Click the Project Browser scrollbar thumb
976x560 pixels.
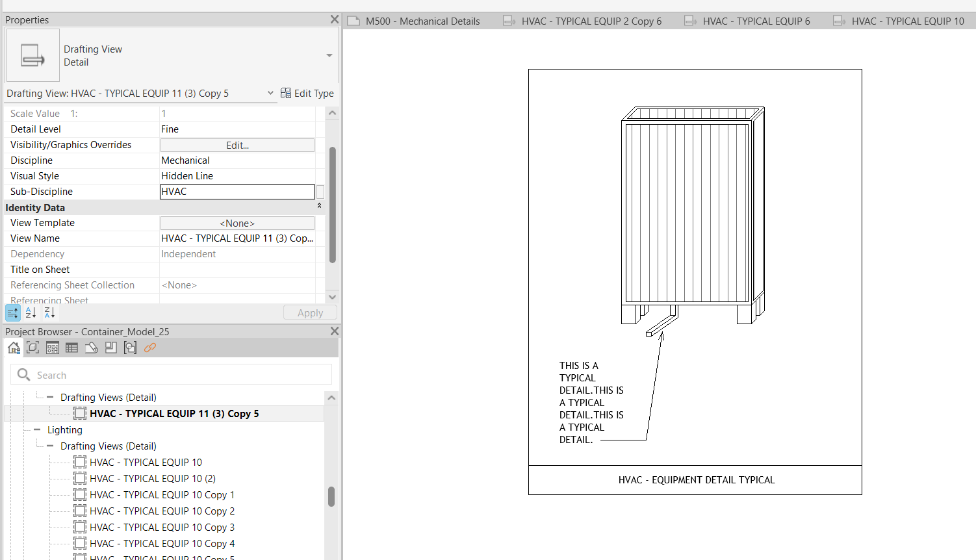(x=331, y=496)
